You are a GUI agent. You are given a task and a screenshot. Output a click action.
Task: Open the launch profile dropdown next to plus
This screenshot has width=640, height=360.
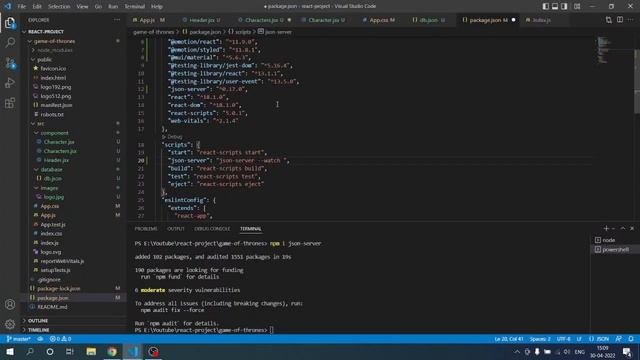pos(613,229)
